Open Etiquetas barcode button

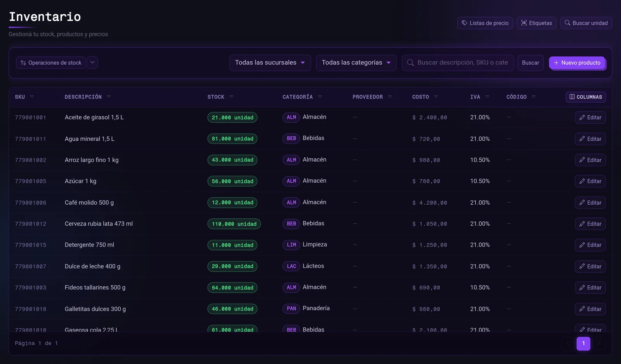coord(536,23)
